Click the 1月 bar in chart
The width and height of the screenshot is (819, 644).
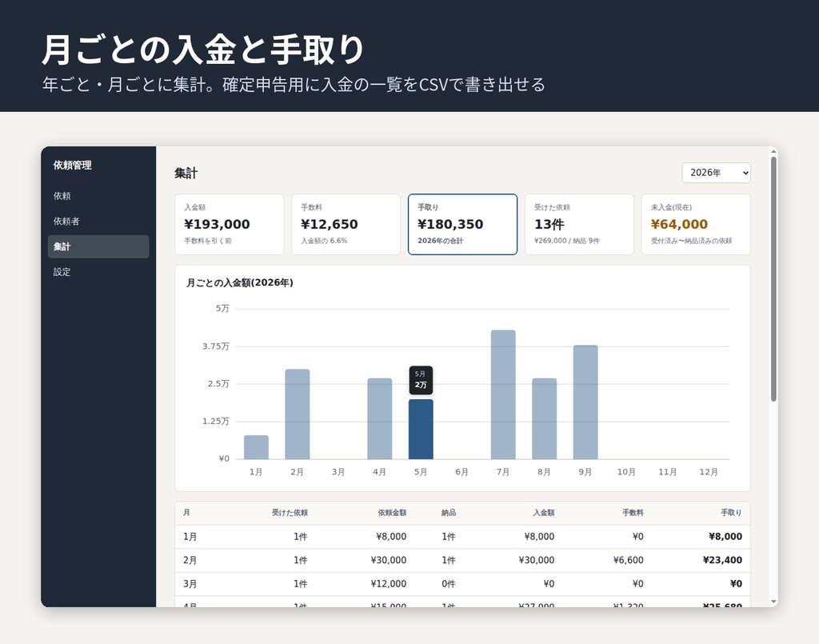(x=256, y=447)
